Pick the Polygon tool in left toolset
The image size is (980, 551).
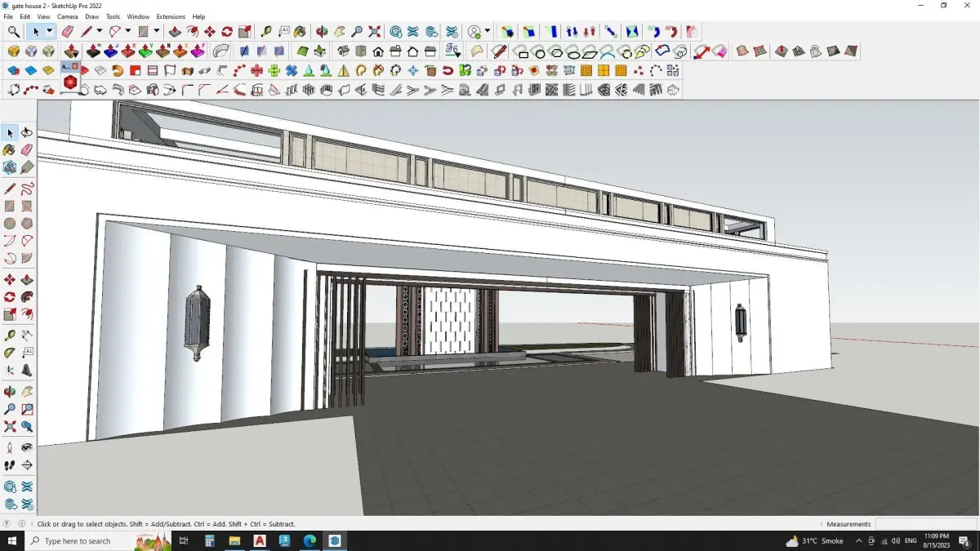(x=27, y=224)
